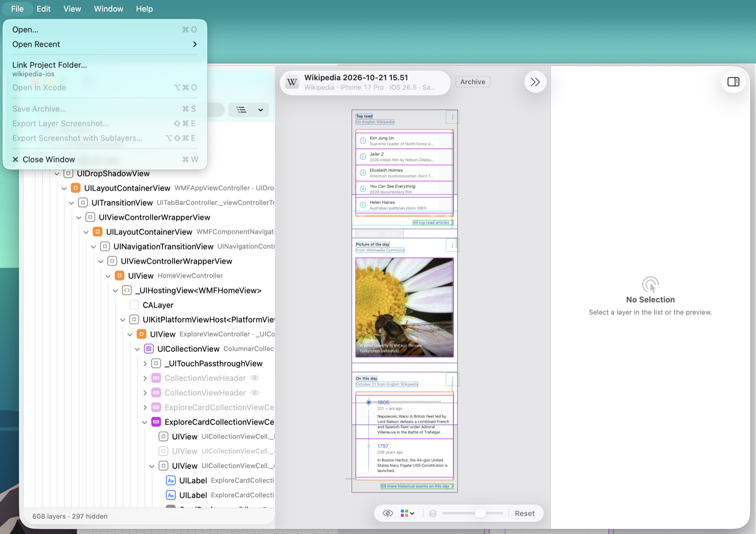Click the Reset button
Image resolution: width=756 pixels, height=534 pixels.
click(x=524, y=513)
